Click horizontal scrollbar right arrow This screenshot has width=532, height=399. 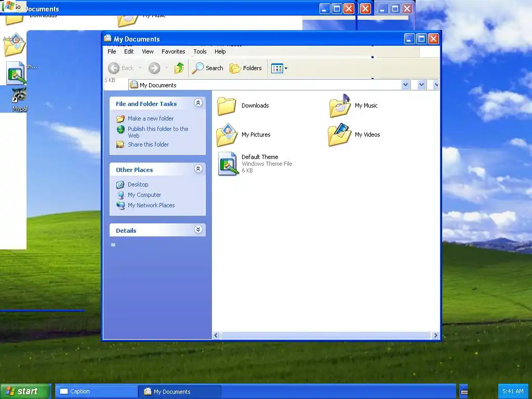[436, 336]
